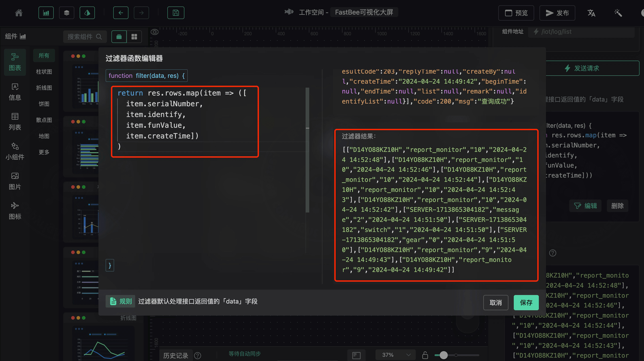
Task: Click the 删除 filter delete button
Action: 618,206
